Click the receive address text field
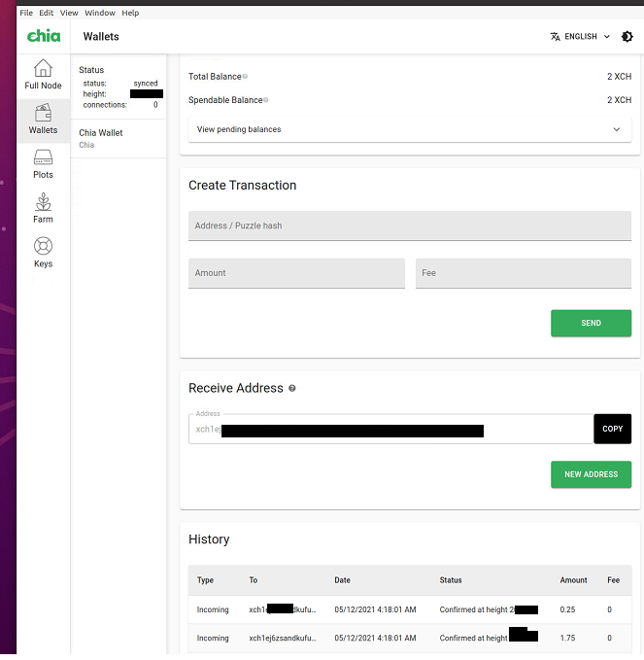 pos(390,429)
